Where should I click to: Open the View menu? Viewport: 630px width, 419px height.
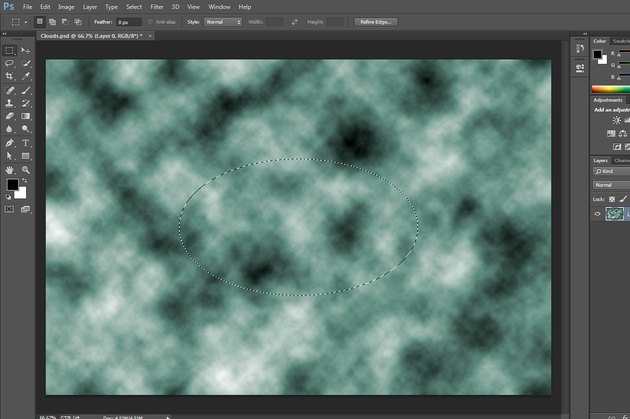click(x=193, y=7)
